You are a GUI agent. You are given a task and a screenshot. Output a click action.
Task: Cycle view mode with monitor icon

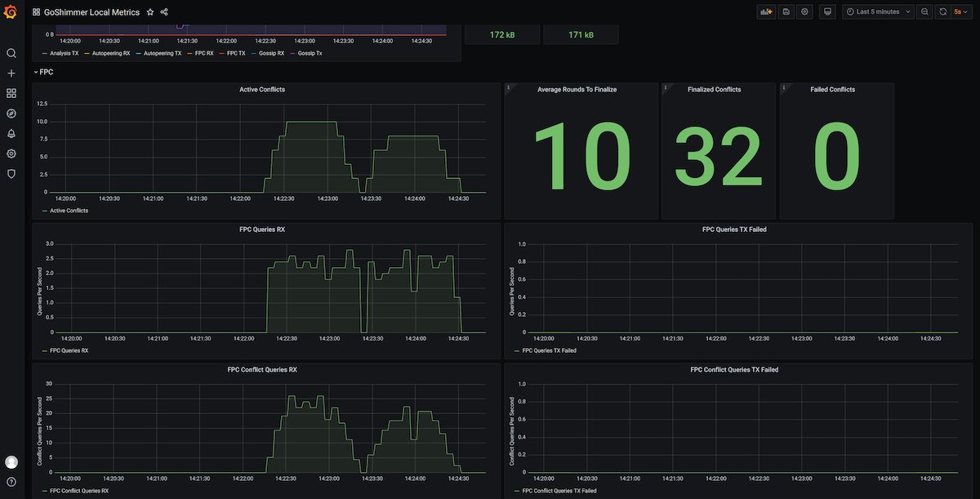827,12
